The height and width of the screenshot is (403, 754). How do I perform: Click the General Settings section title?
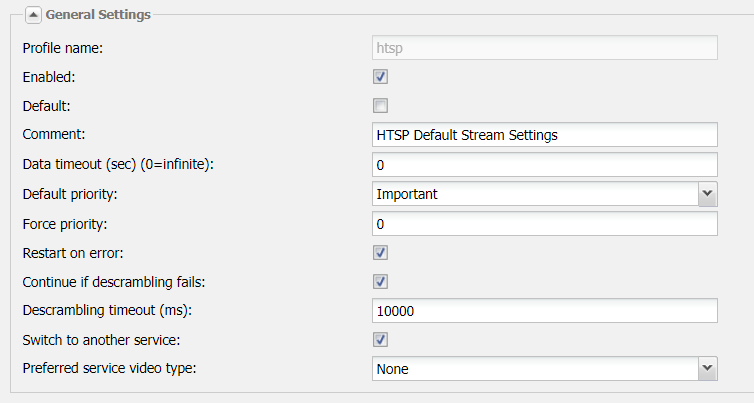[x=98, y=15]
